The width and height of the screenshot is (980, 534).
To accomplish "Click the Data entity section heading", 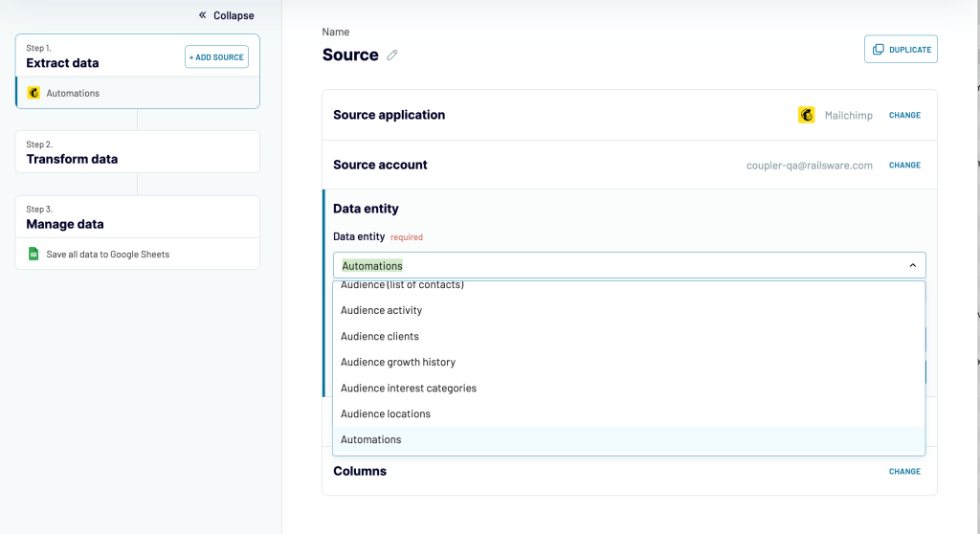I will tap(366, 209).
